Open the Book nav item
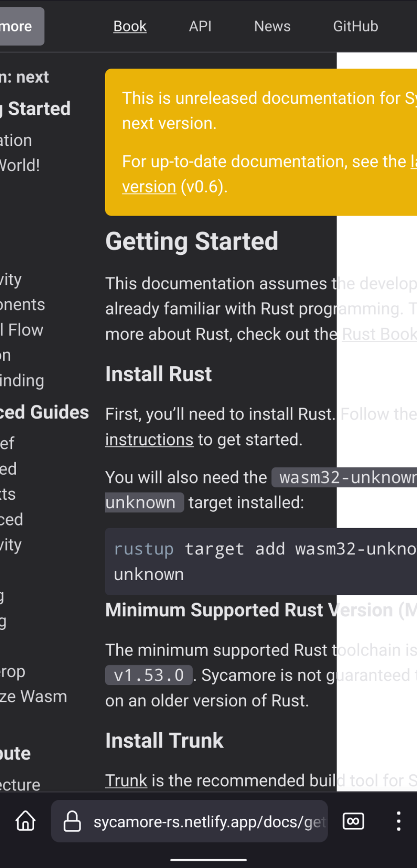Viewport: 417px width, 868px height. (130, 26)
